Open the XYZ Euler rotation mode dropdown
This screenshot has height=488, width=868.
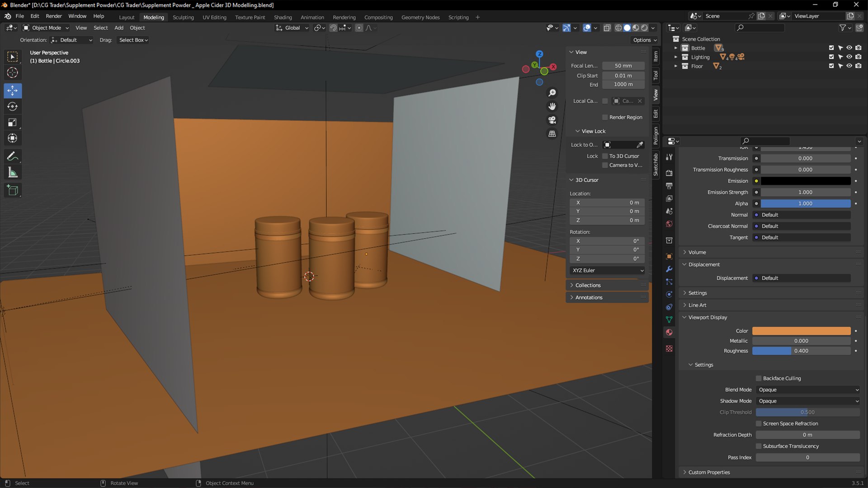tap(607, 271)
